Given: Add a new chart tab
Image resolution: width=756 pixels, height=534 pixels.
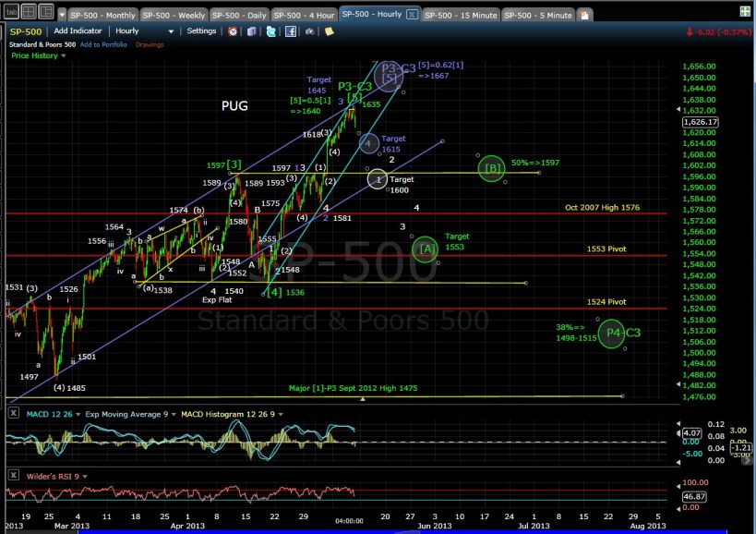Looking at the screenshot, I should tap(585, 15).
